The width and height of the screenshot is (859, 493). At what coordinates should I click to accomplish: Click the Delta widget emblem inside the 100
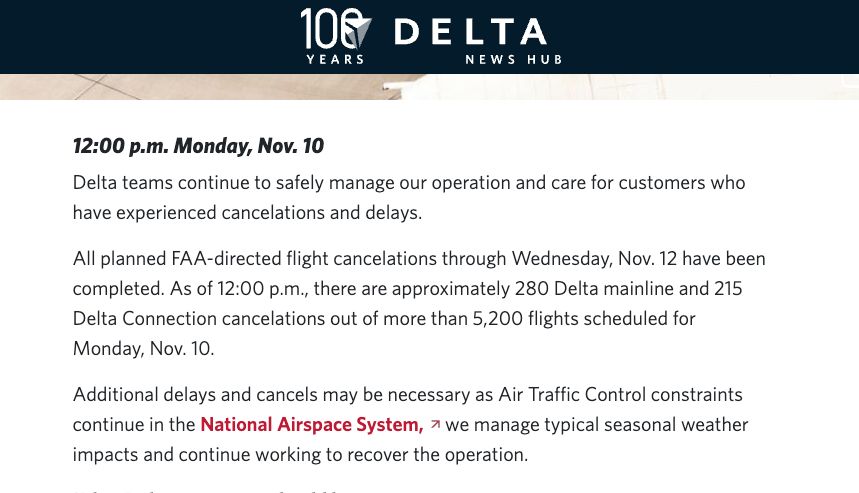[357, 33]
